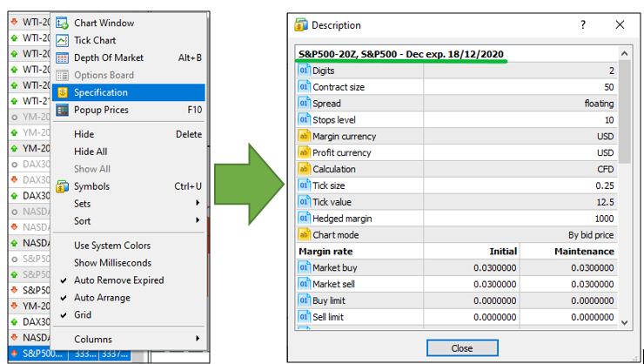Screen dimensions: 644x364
Task: Choose Popup Prices menu entry
Action: tap(128, 110)
